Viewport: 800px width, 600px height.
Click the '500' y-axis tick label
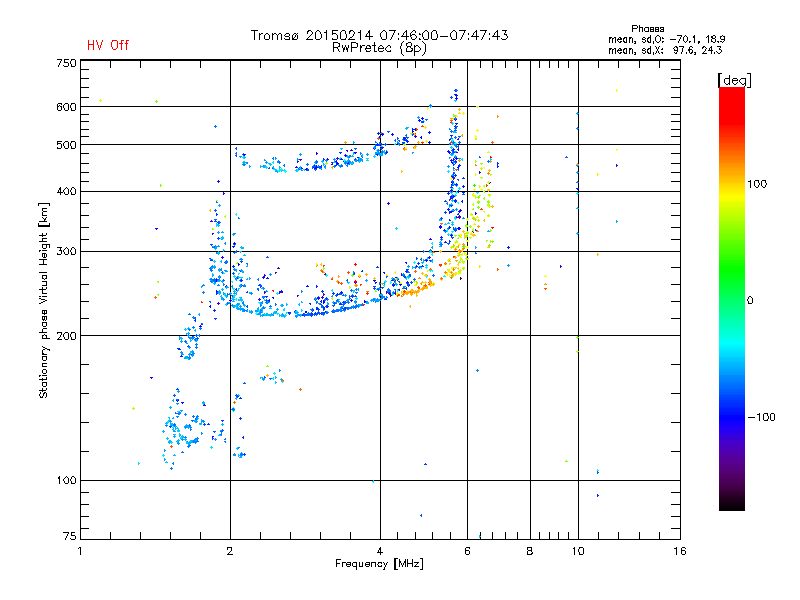(66, 145)
